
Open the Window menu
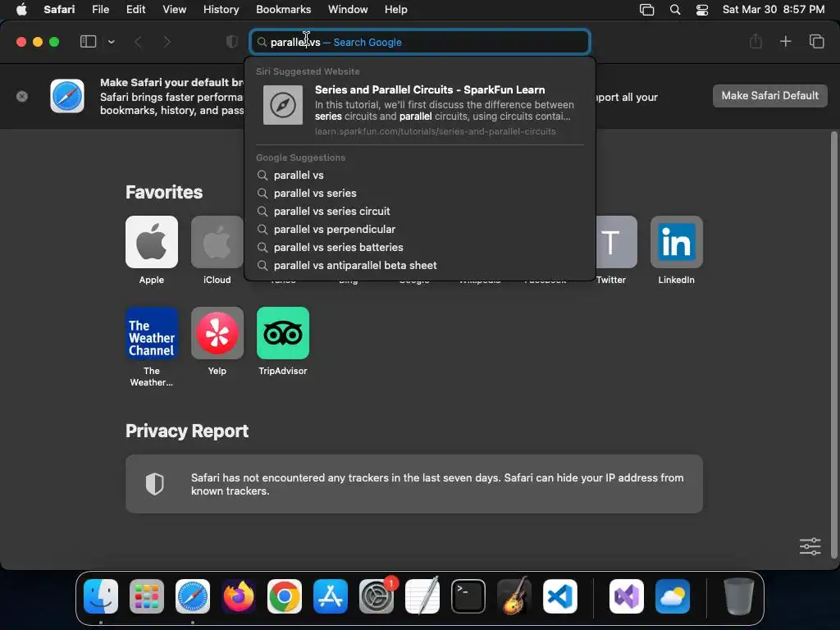348,10
